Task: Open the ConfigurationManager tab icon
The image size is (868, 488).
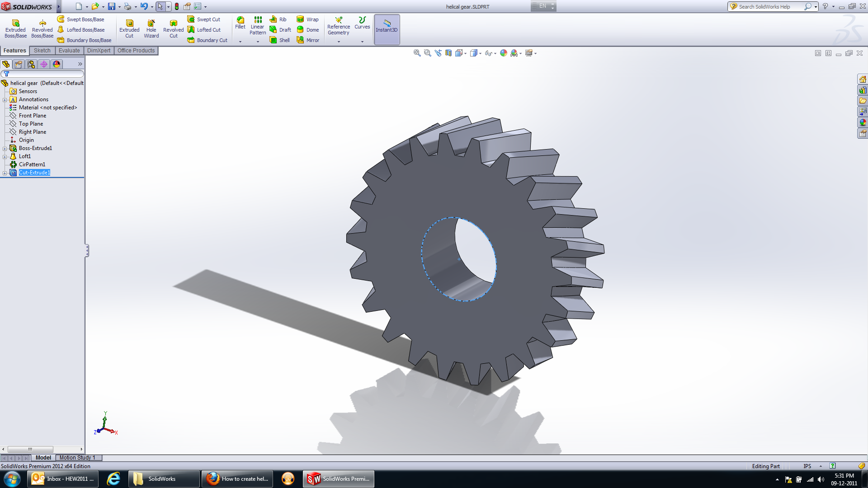Action: tap(31, 64)
